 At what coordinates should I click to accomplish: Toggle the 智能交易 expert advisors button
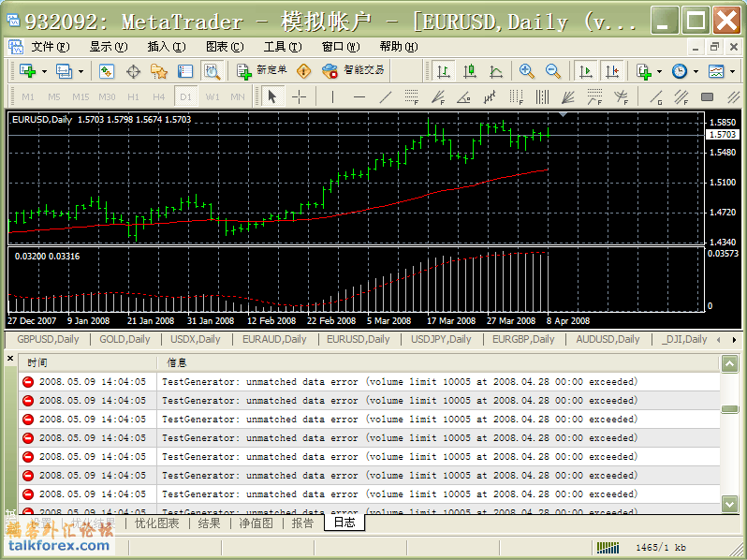[x=353, y=71]
